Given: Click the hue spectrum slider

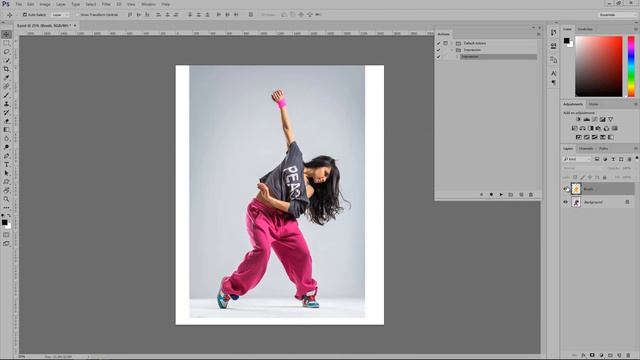Looking at the screenshot, I should [631, 66].
